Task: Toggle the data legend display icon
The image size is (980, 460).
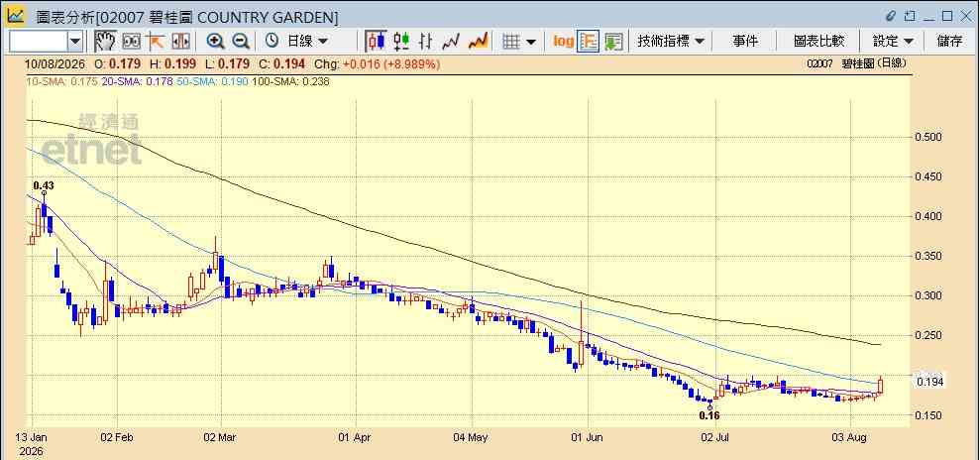Action: point(589,42)
